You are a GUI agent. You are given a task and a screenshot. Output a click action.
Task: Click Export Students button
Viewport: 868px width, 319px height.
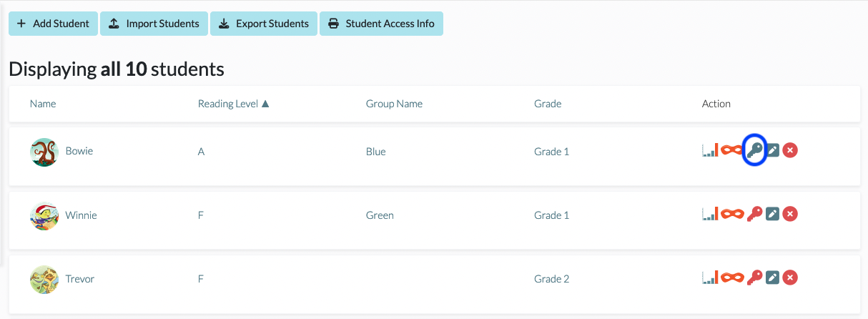(264, 24)
